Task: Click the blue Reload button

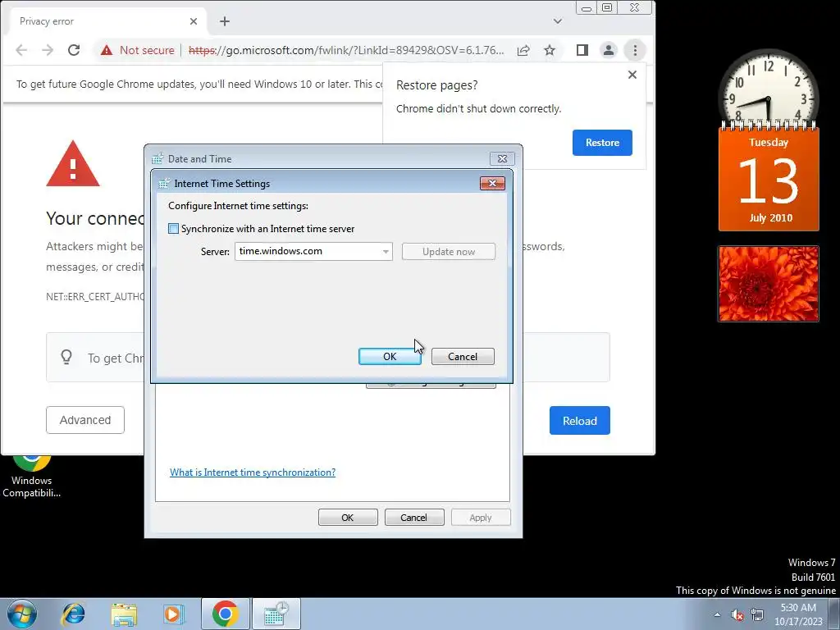Action: (580, 421)
